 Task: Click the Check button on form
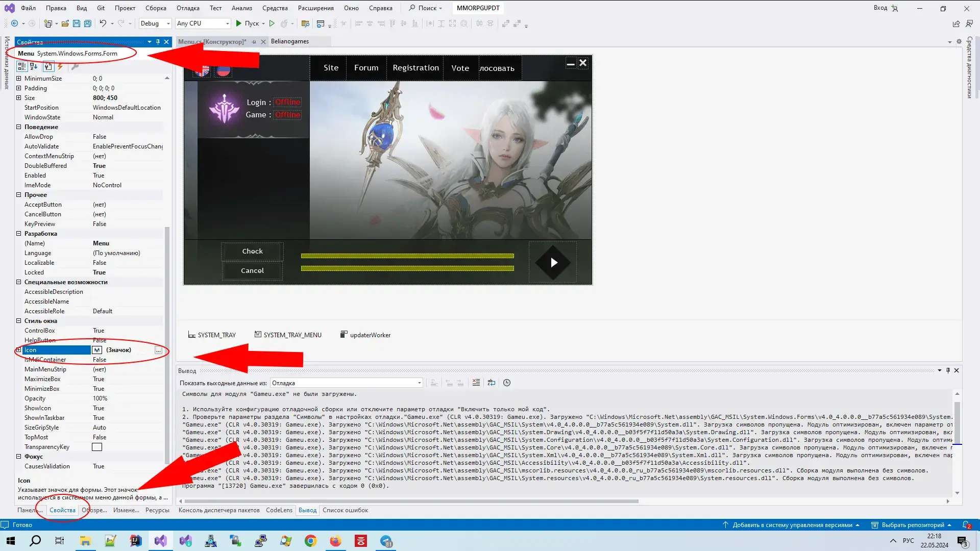pyautogui.click(x=252, y=252)
